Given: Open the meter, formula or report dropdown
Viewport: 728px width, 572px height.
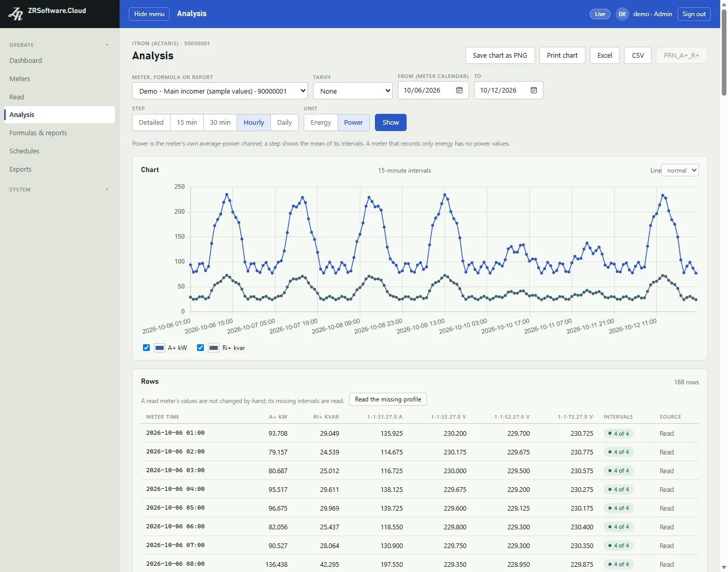Looking at the screenshot, I should [220, 91].
